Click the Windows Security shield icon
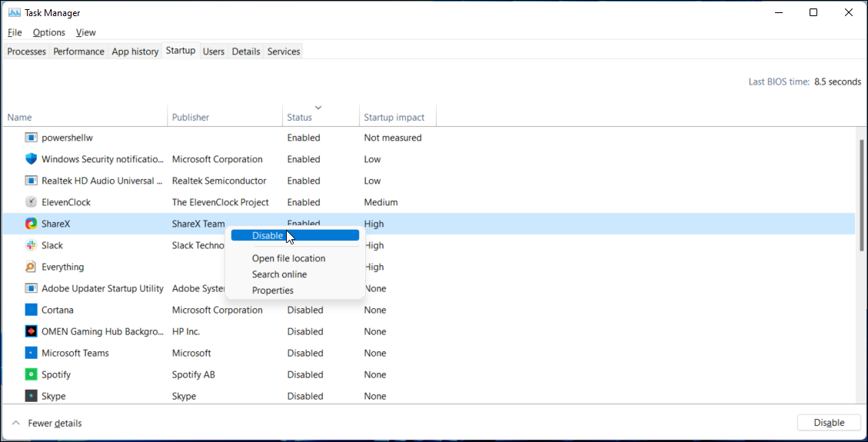 click(32, 159)
